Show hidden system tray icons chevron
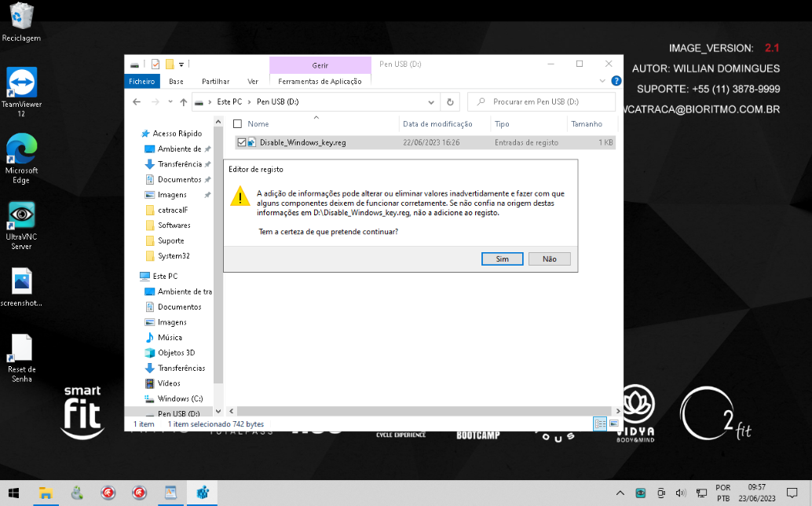The width and height of the screenshot is (812, 506). click(620, 493)
